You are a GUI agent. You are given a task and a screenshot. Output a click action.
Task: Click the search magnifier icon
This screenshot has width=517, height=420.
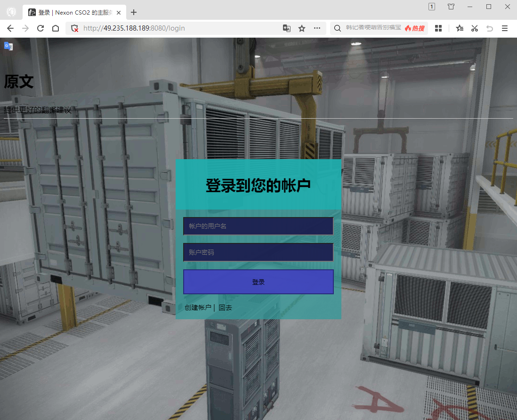(337, 28)
